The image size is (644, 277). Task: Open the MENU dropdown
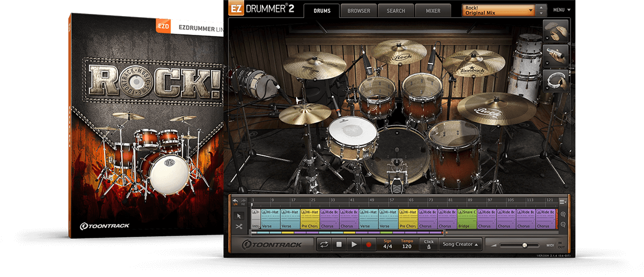click(561, 10)
